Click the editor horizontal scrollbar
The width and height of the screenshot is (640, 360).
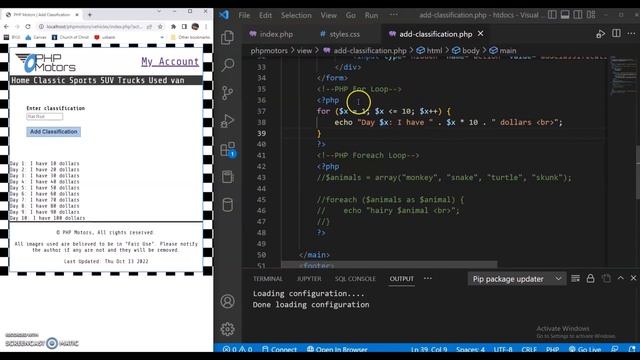(389, 264)
